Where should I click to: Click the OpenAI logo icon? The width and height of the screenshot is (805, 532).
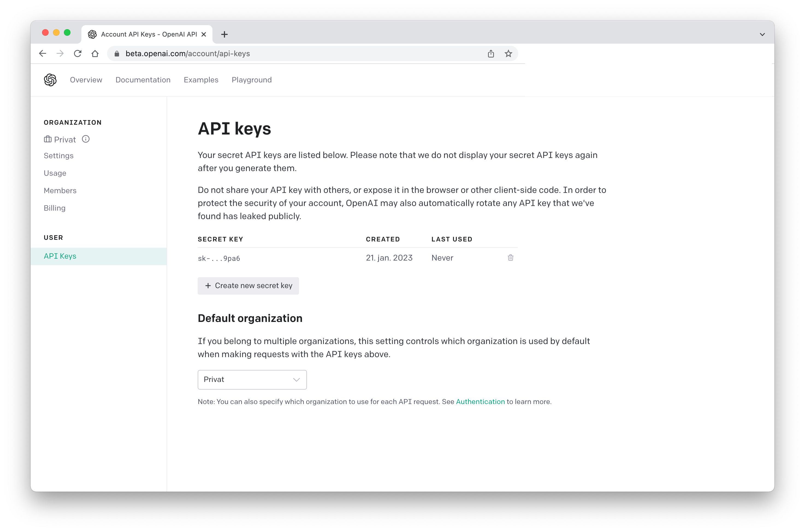click(x=50, y=80)
